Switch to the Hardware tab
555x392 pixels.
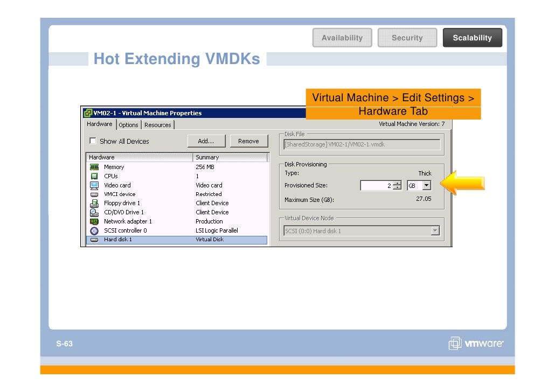100,124
